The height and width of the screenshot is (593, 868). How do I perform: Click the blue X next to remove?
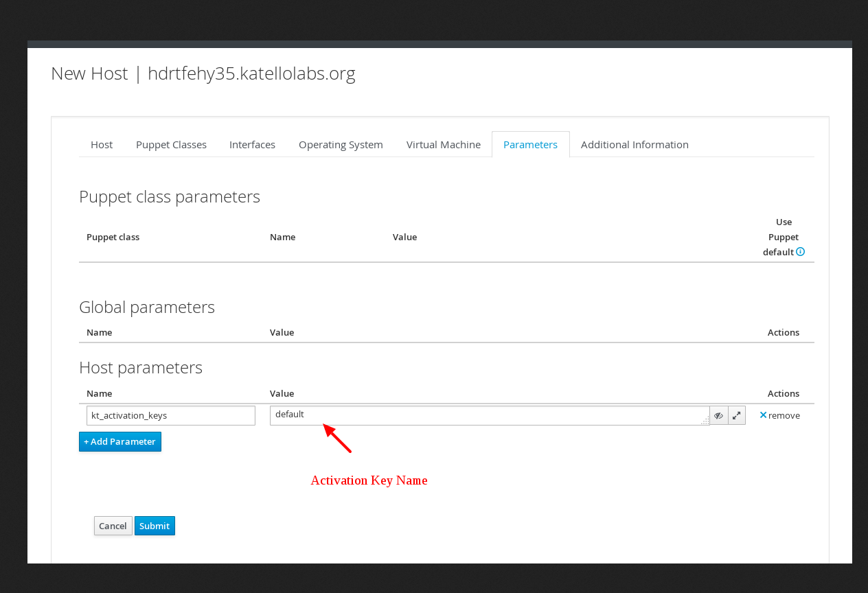click(762, 415)
